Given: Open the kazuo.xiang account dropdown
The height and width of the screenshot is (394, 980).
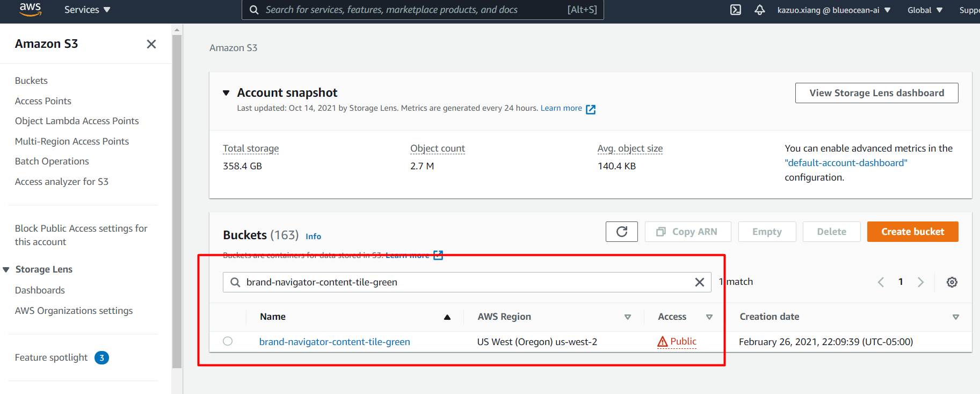Looking at the screenshot, I should pyautogui.click(x=834, y=10).
